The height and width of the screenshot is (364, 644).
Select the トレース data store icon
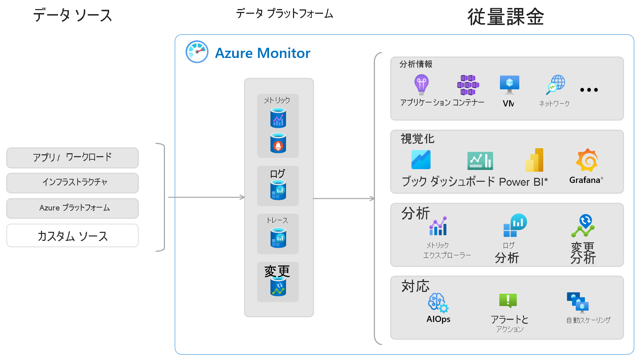tap(278, 238)
